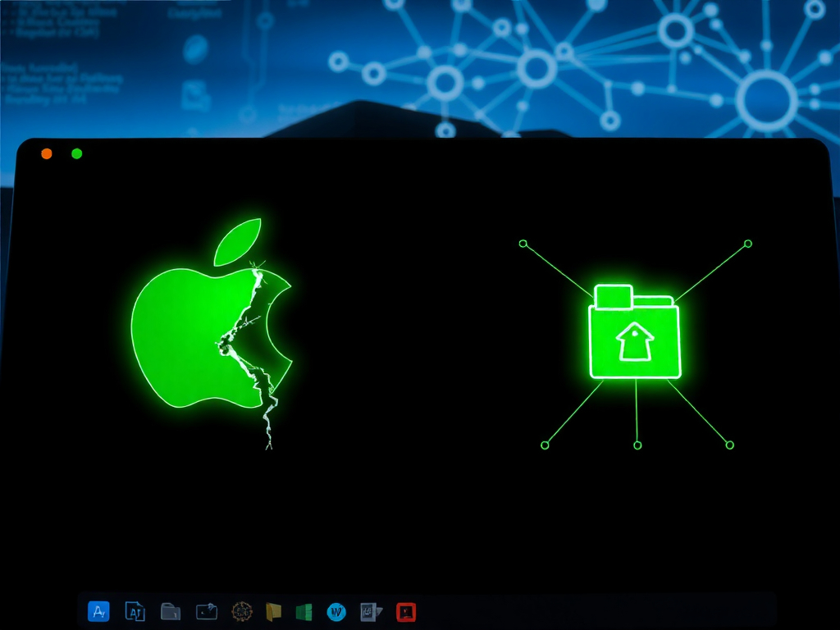Click the cyan round 'W' dock icon
This screenshot has height=630, width=840.
coord(336,612)
